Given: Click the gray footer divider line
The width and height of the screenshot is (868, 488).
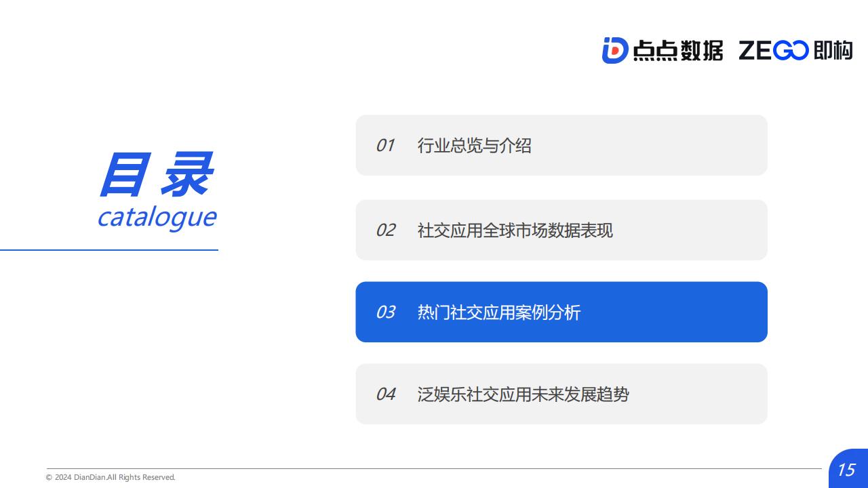Looking at the screenshot, I should click(434, 468).
